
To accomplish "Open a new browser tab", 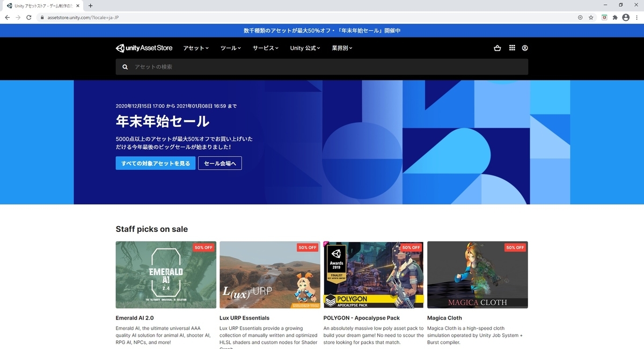I will (90, 5).
